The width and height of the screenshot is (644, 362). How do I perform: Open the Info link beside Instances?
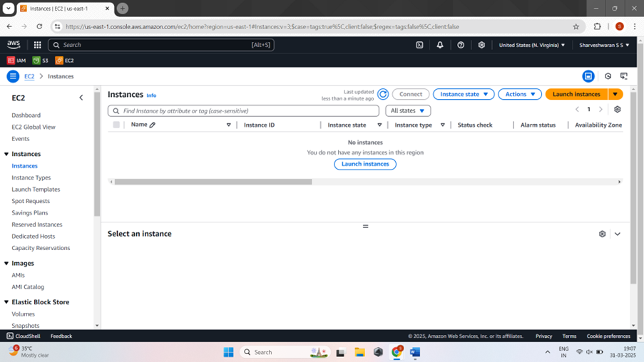151,95
